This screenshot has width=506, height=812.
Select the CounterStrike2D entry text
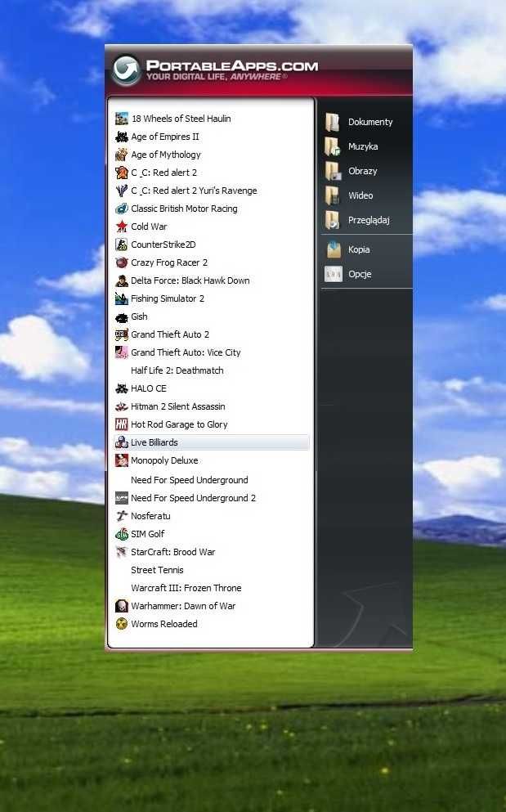pyautogui.click(x=163, y=244)
